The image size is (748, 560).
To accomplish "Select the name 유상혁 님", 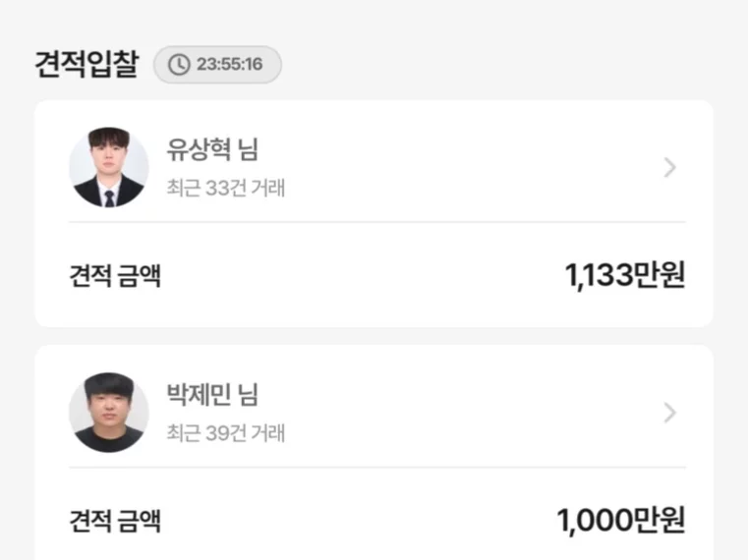I will (211, 149).
